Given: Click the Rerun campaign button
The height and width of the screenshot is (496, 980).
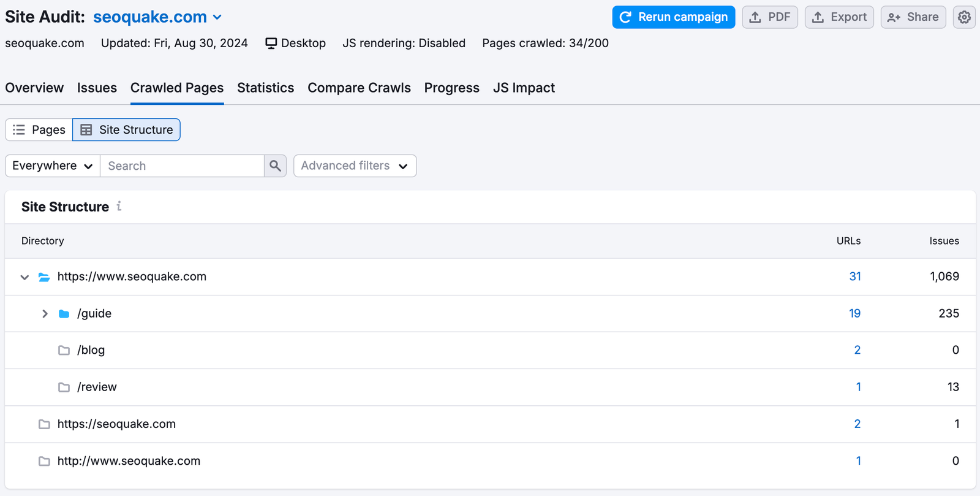Looking at the screenshot, I should pyautogui.click(x=674, y=17).
